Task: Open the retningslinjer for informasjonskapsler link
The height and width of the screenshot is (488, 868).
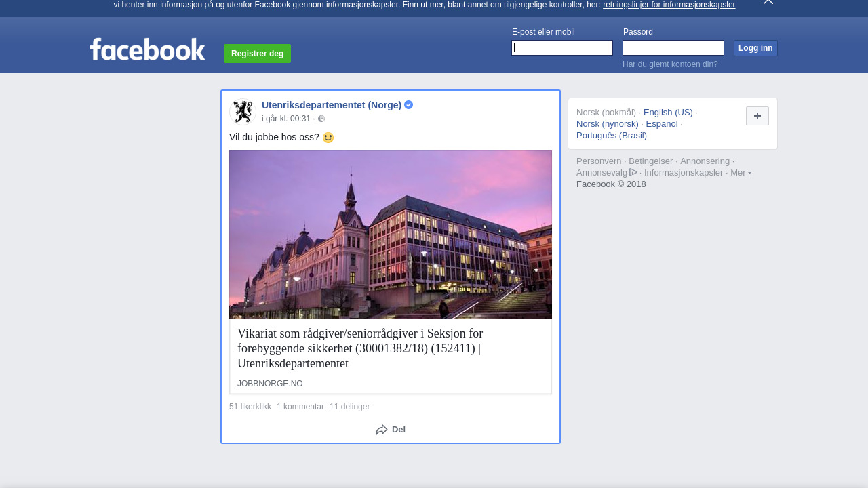Action: 669,5
